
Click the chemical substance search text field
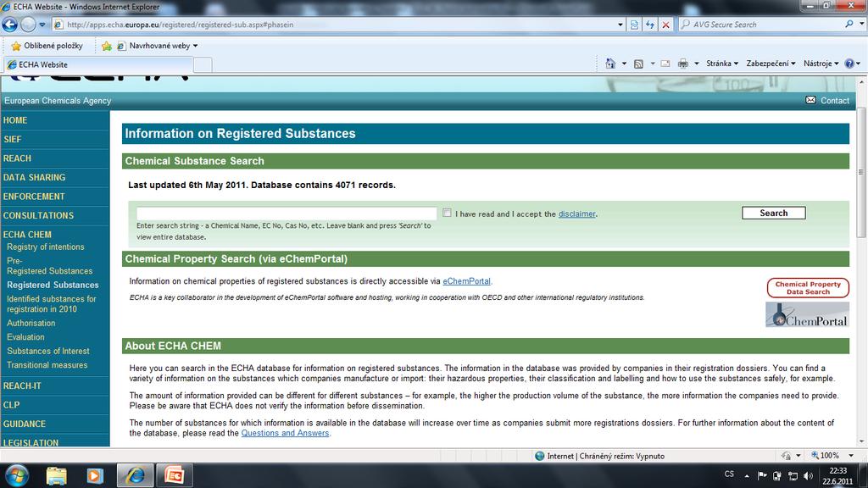pyautogui.click(x=287, y=213)
